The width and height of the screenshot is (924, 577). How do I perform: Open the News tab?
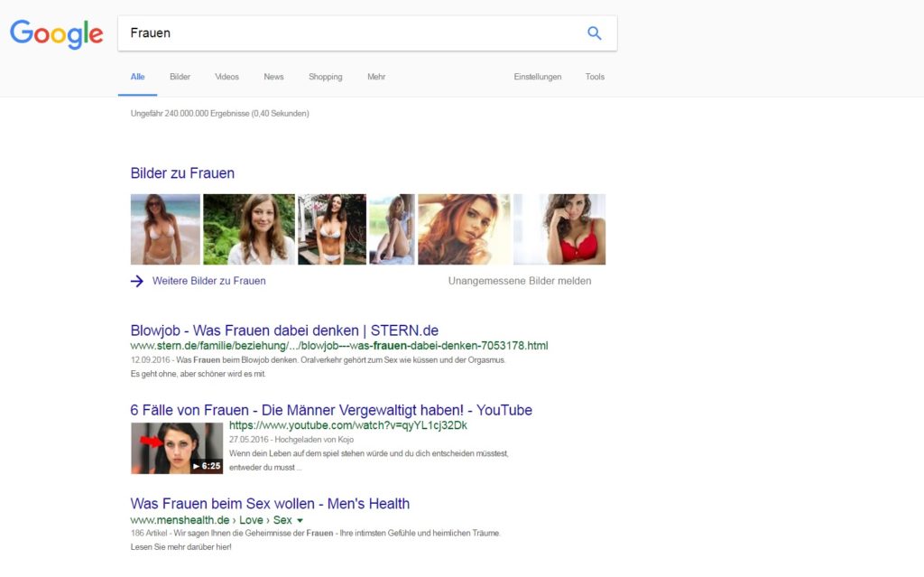click(x=273, y=77)
